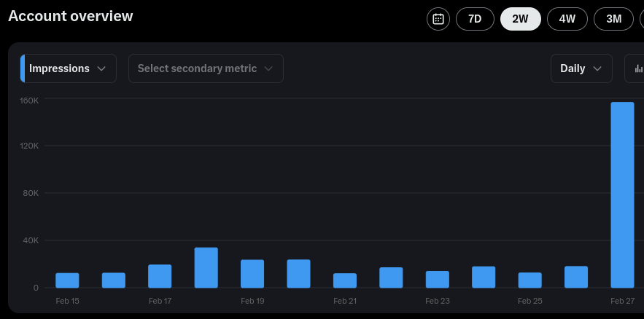Click the 120K axis label
This screenshot has width=644, height=319.
click(29, 146)
